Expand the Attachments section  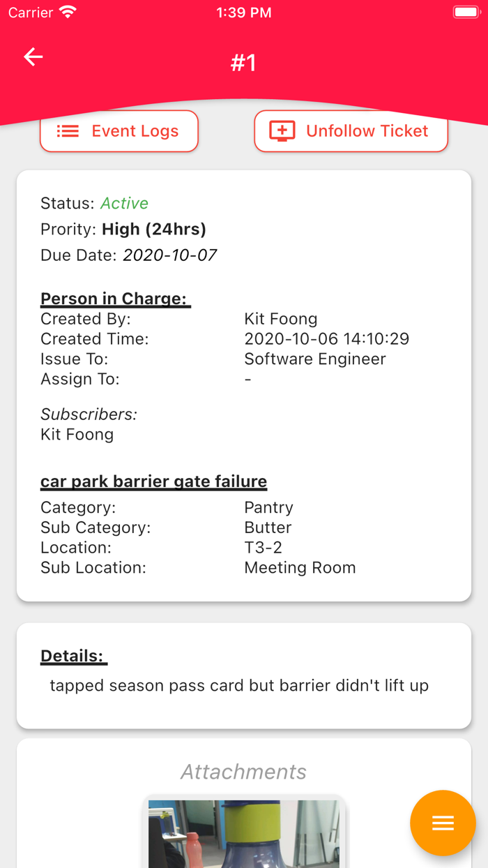point(243,772)
